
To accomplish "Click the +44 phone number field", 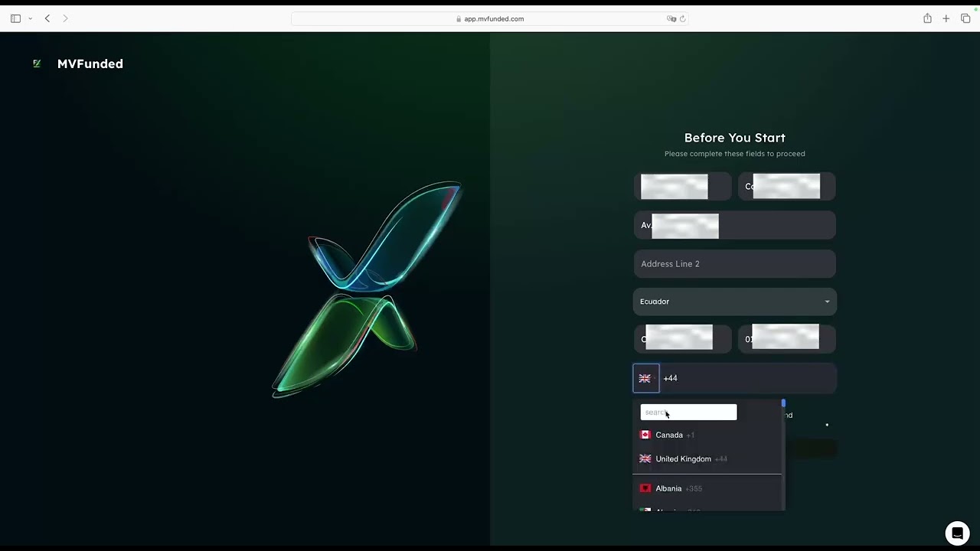I will click(747, 378).
